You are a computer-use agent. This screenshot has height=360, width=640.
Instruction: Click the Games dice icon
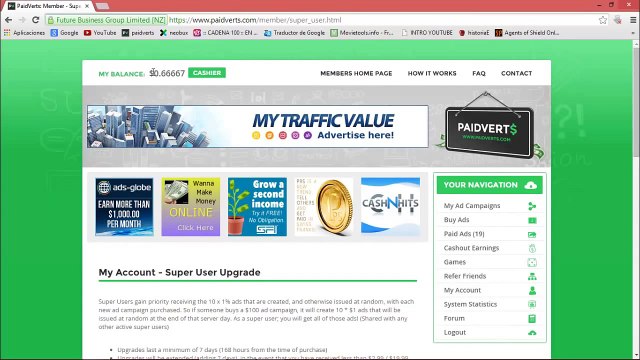click(532, 262)
